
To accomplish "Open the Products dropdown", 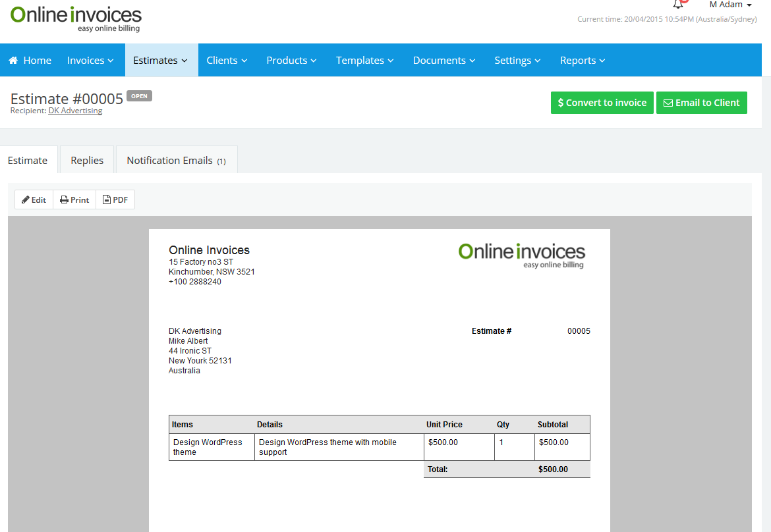I will [291, 60].
